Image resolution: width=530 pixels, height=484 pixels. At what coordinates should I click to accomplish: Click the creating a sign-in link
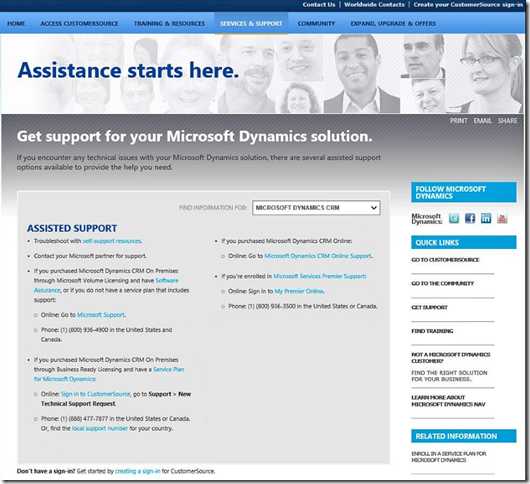[137, 471]
